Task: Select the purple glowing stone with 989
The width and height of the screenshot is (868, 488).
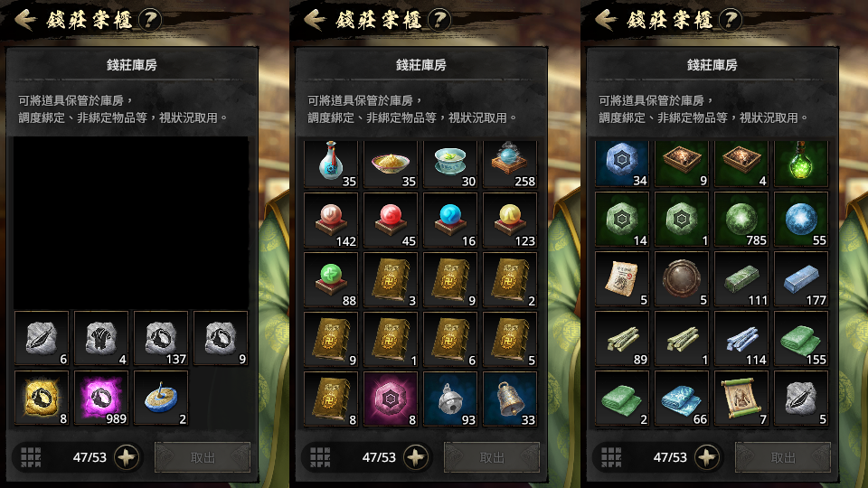Action: (x=100, y=398)
